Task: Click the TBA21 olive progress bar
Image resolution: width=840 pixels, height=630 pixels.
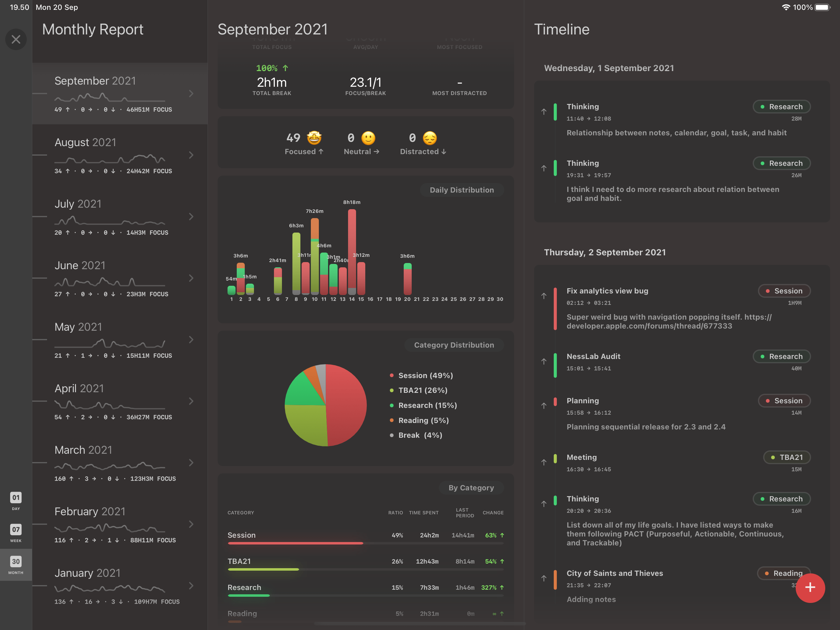Action: [263, 570]
